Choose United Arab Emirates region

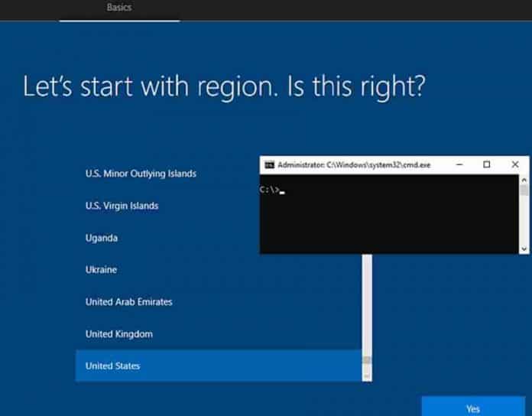[x=128, y=302]
